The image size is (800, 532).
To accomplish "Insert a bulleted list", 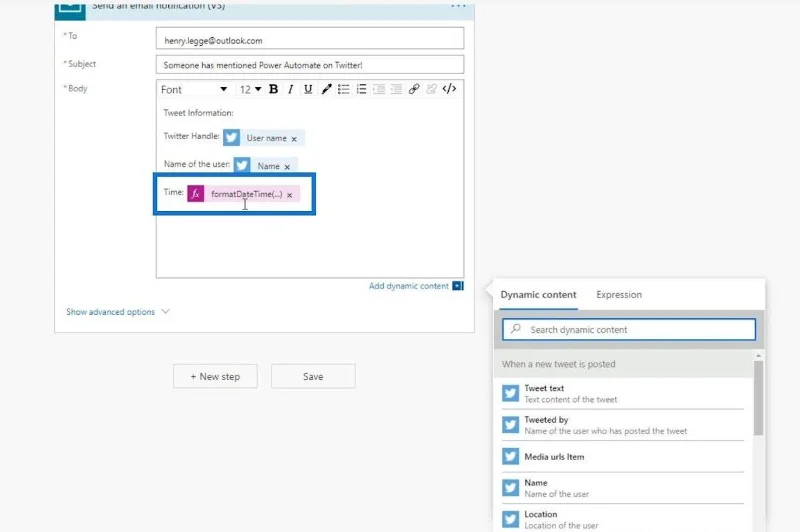I will click(x=343, y=89).
